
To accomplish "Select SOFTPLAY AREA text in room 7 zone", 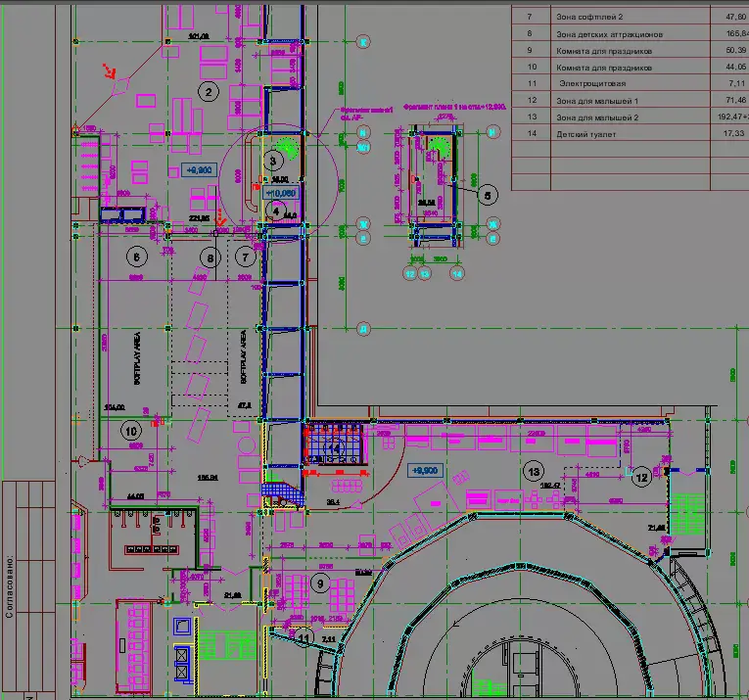I will tap(243, 356).
